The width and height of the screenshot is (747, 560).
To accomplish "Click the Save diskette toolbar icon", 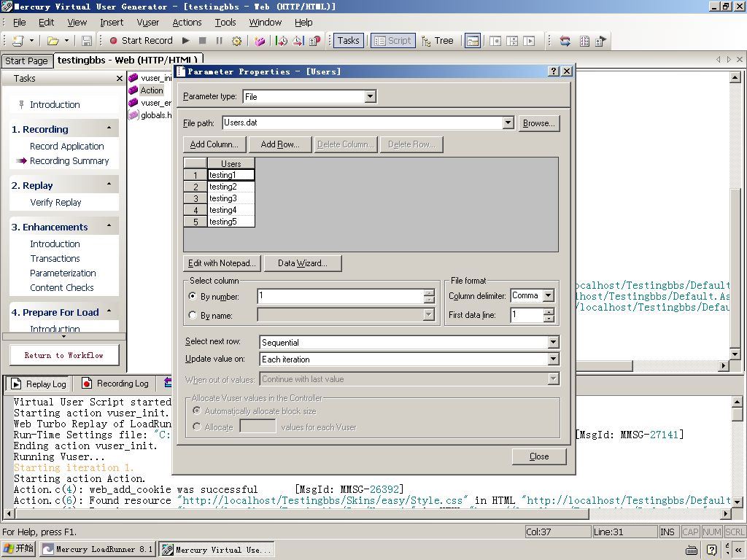I will (x=87, y=41).
